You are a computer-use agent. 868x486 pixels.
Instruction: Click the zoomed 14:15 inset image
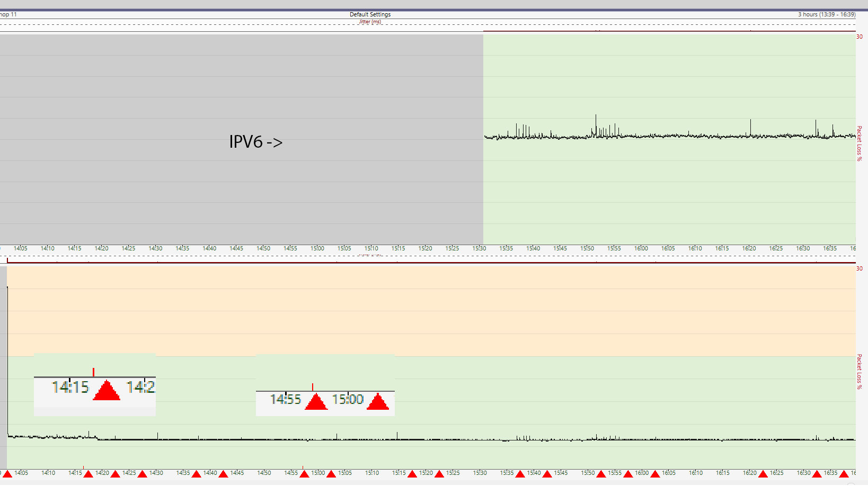95,384
